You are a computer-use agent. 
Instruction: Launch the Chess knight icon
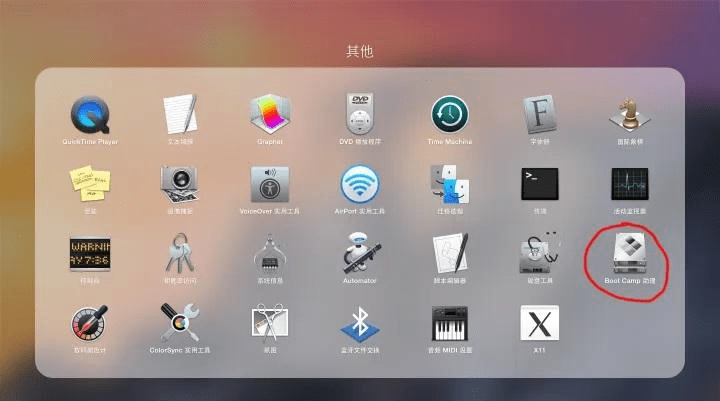click(630, 114)
